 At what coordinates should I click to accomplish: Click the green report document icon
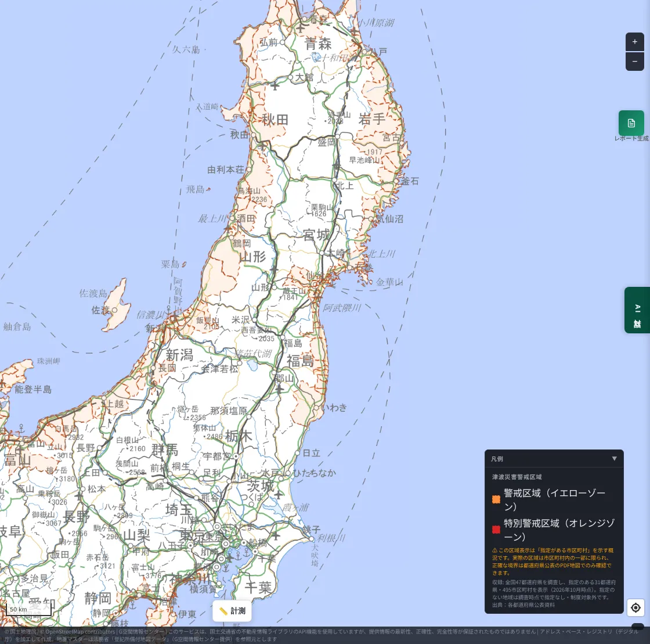631,123
